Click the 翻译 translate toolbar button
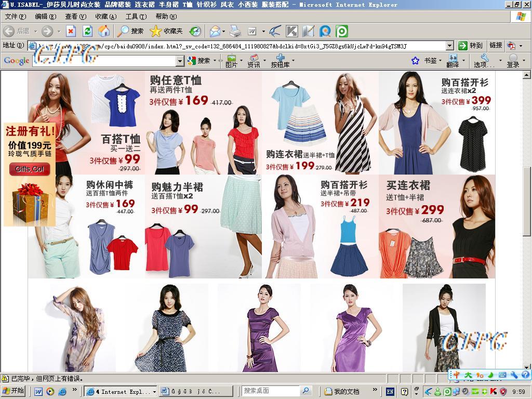Image resolution: width=532 pixels, height=399 pixels. click(453, 61)
